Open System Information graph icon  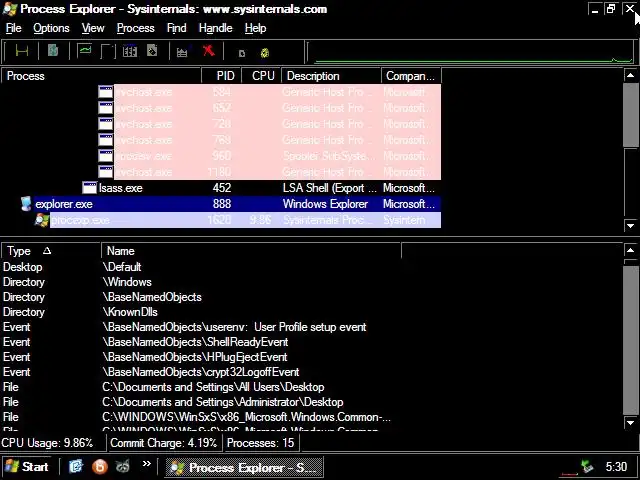[84, 51]
